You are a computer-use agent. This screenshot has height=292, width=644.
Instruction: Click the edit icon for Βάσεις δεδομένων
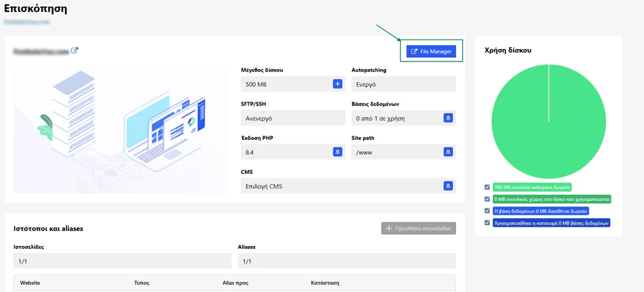pos(448,118)
